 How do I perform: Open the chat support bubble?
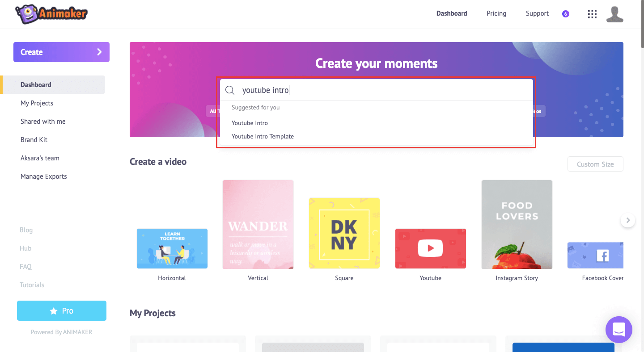coord(619,330)
